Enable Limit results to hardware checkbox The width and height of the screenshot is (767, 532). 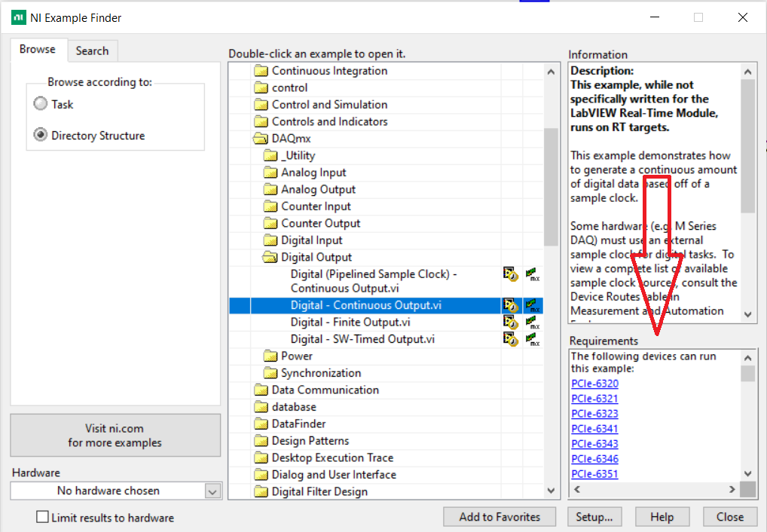click(42, 518)
